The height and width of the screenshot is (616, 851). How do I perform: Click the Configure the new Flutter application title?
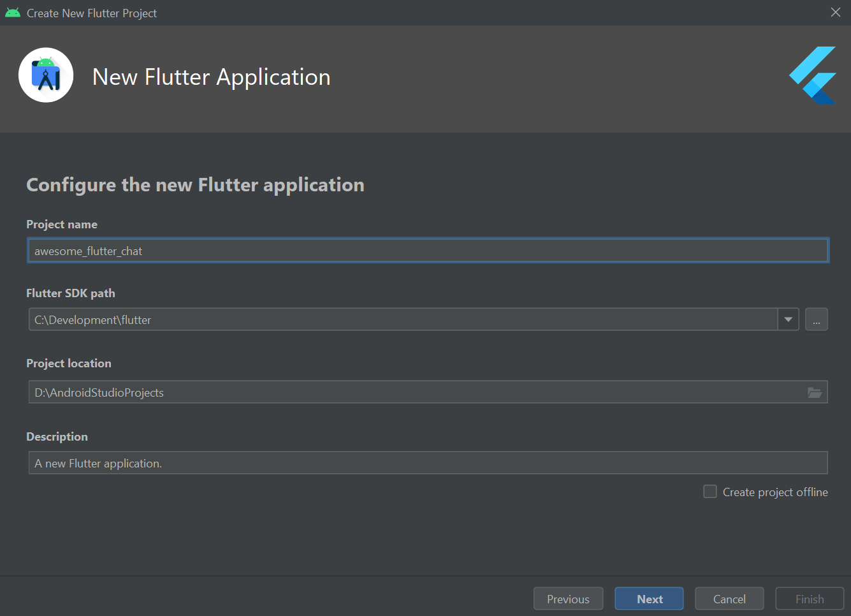click(195, 185)
